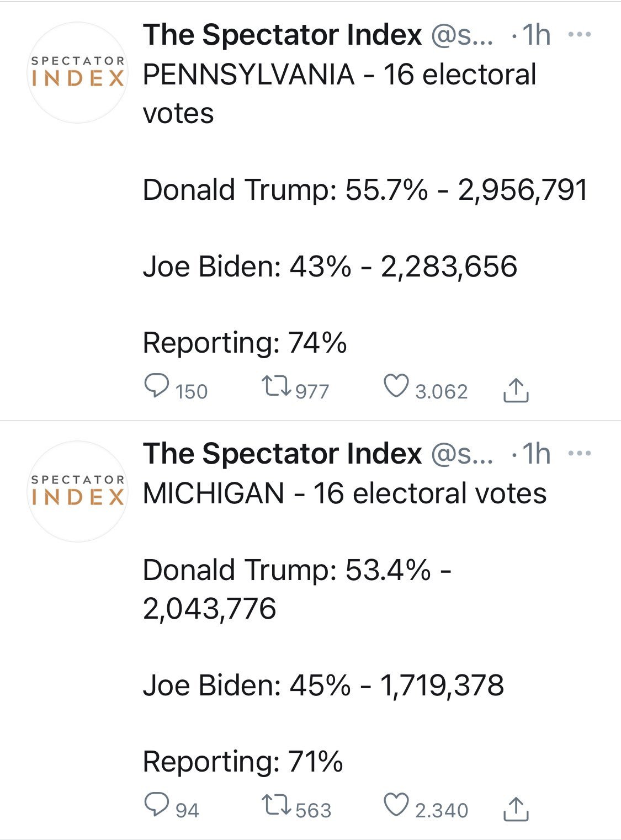View the 2.340 likes count

point(442,811)
